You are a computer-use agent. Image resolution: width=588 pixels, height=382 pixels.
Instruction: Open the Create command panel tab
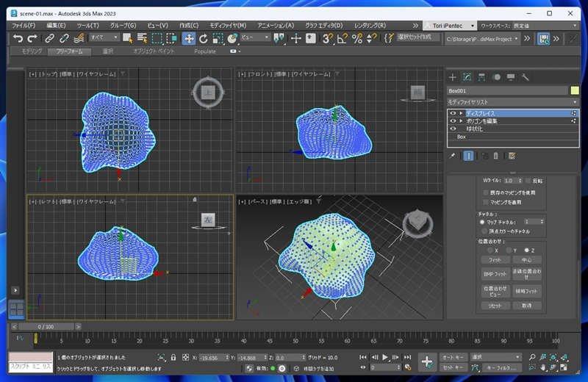pos(453,77)
